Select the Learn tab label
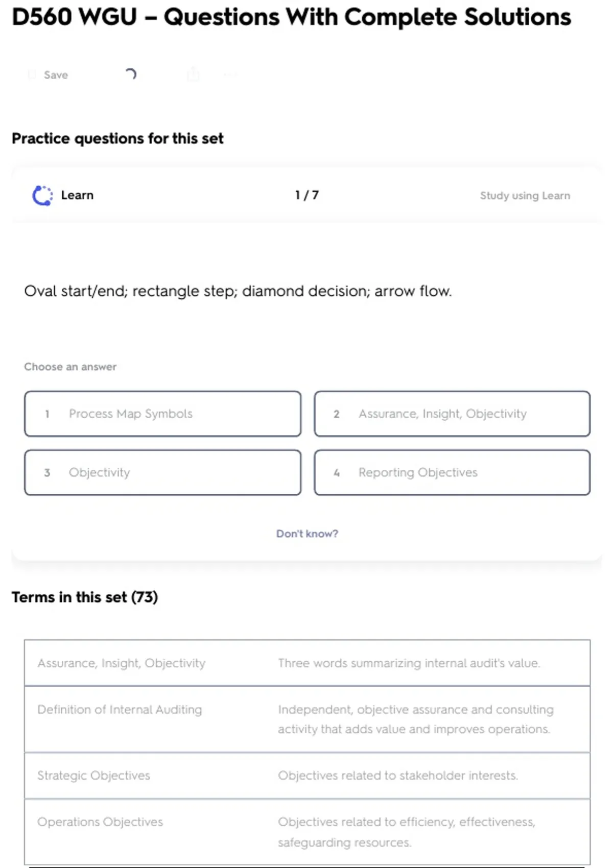The image size is (613, 868). point(77,196)
